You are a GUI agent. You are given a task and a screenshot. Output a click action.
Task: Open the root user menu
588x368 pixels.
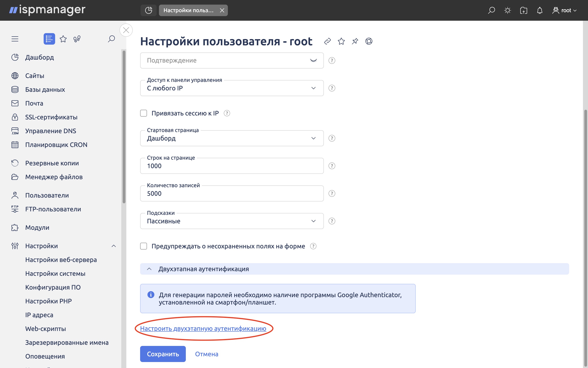pyautogui.click(x=564, y=10)
